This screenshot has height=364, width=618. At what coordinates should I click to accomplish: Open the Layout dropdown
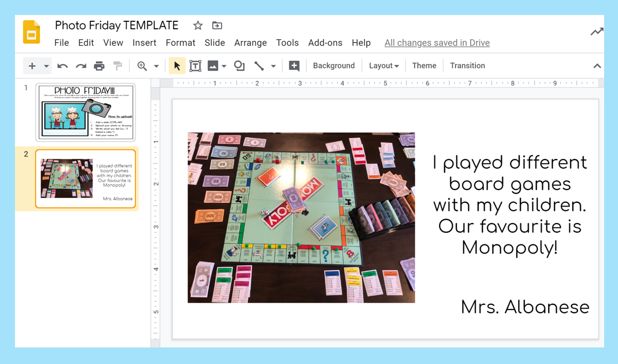(x=384, y=65)
